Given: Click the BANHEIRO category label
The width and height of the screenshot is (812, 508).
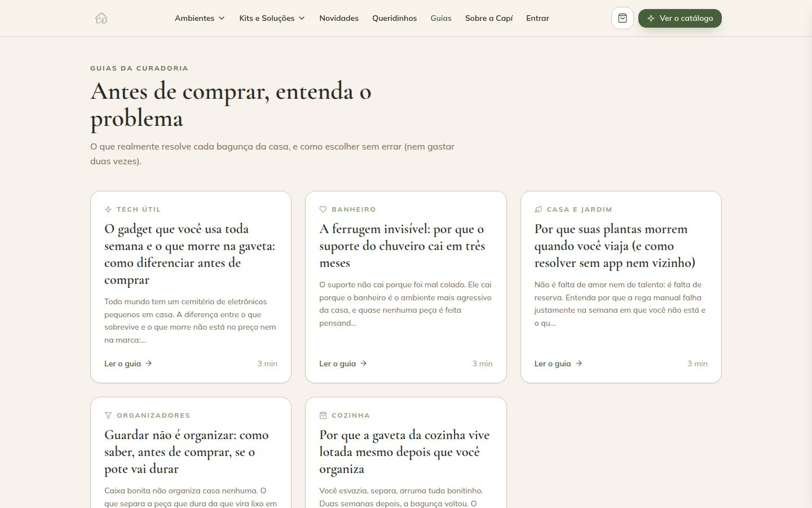Looking at the screenshot, I should click(354, 209).
